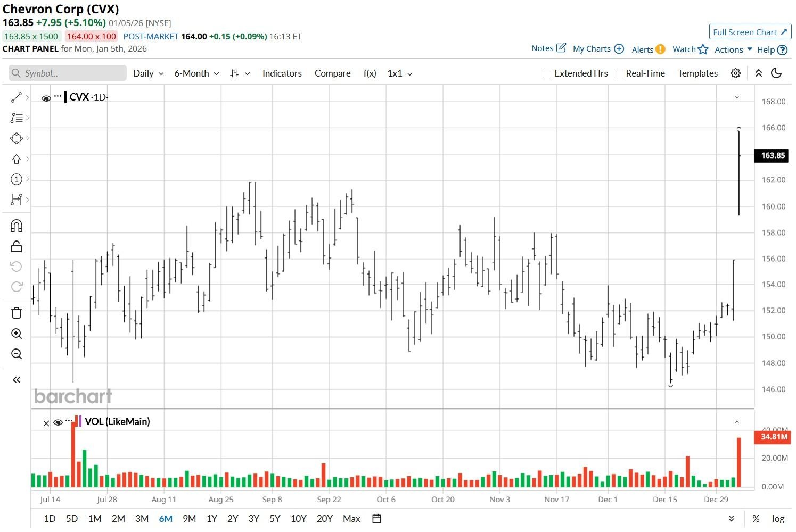Expand the Actions dropdown menu
This screenshot has height=532, width=796.
733,49
